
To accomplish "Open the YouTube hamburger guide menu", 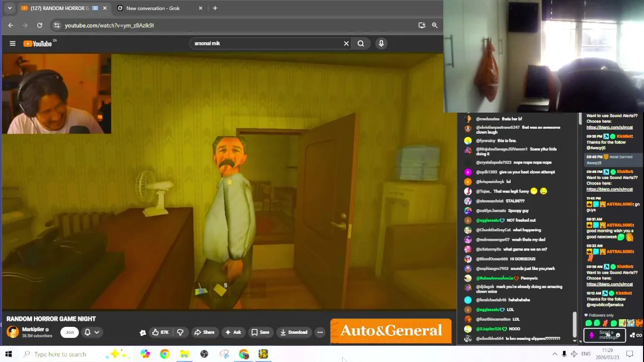I will point(13,44).
